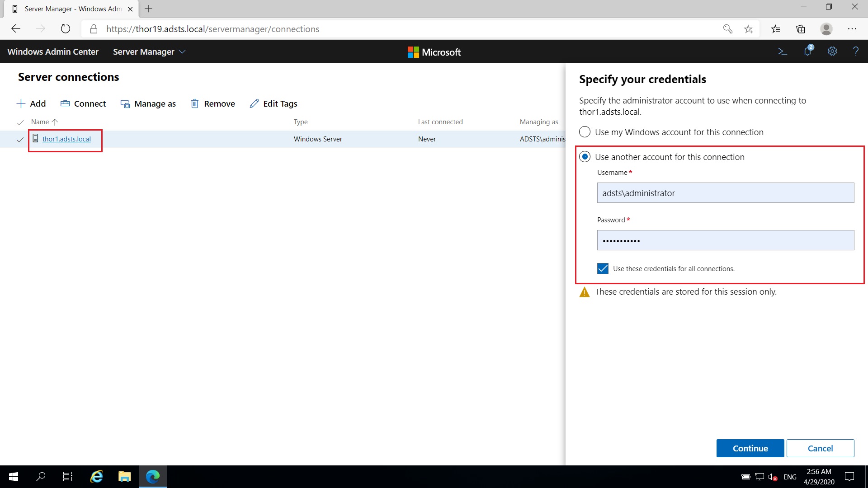Viewport: 868px width, 488px height.
Task: Toggle Use these credentials for all connections
Action: 603,269
